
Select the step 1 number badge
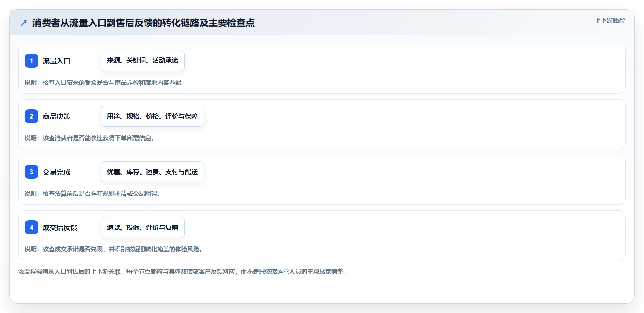point(32,61)
